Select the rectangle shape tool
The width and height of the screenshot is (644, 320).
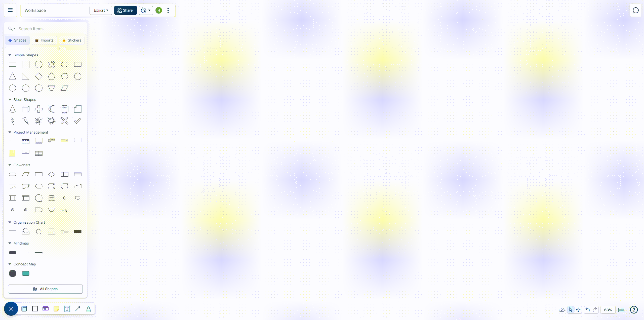[x=12, y=64]
